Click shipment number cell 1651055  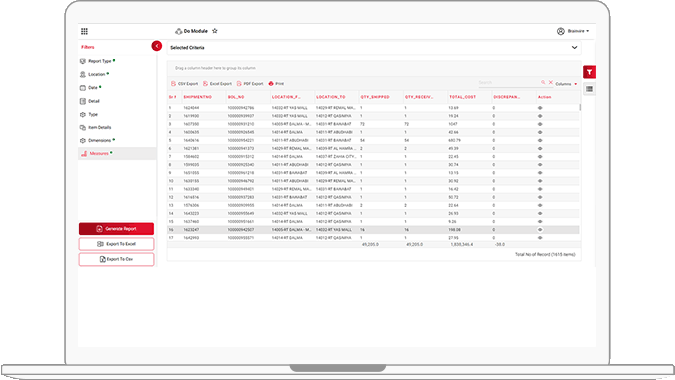coord(191,173)
